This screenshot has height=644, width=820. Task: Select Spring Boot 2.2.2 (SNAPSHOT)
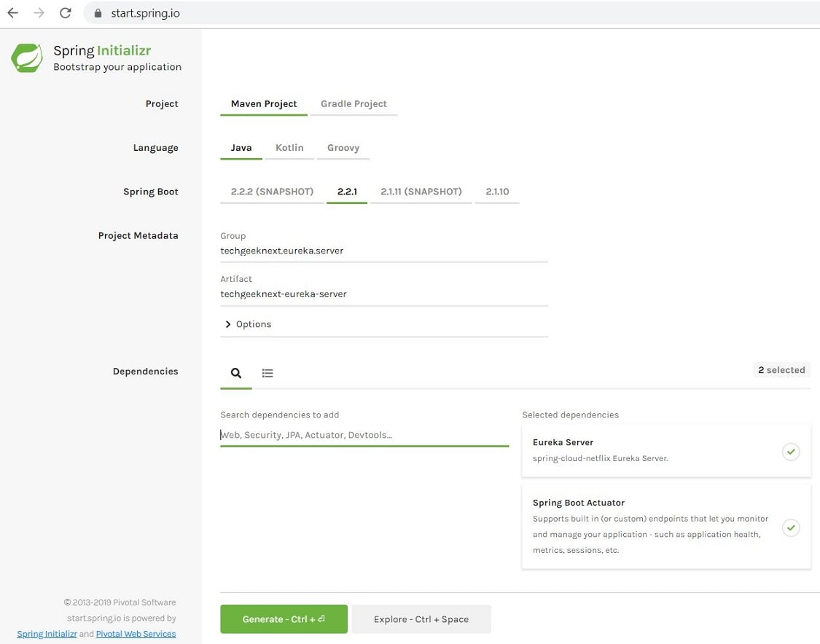coord(273,192)
